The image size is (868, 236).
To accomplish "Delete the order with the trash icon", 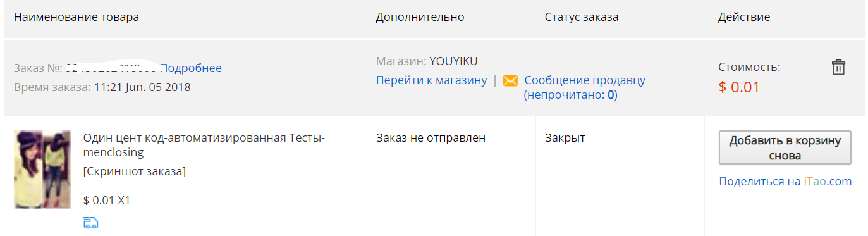I will click(x=838, y=67).
